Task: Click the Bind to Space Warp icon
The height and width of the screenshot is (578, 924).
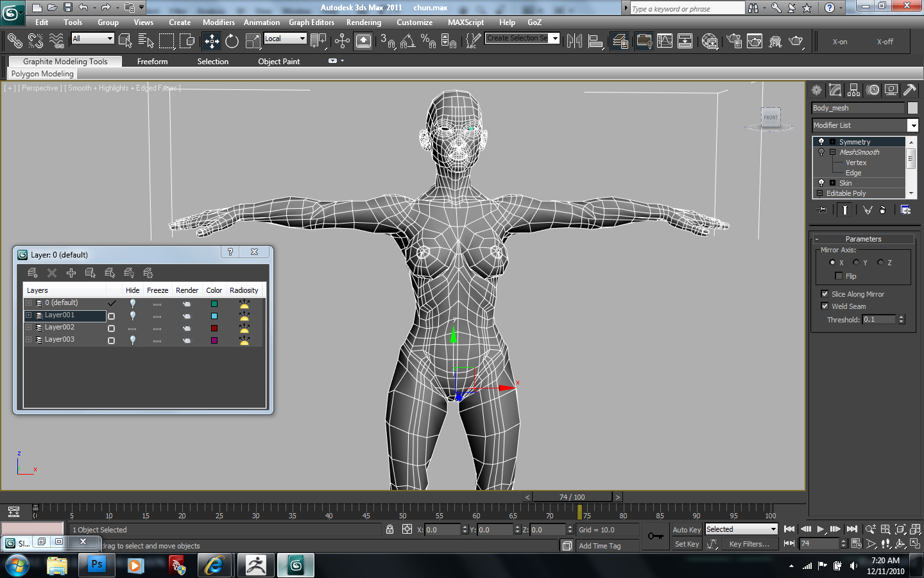Action: tap(56, 41)
